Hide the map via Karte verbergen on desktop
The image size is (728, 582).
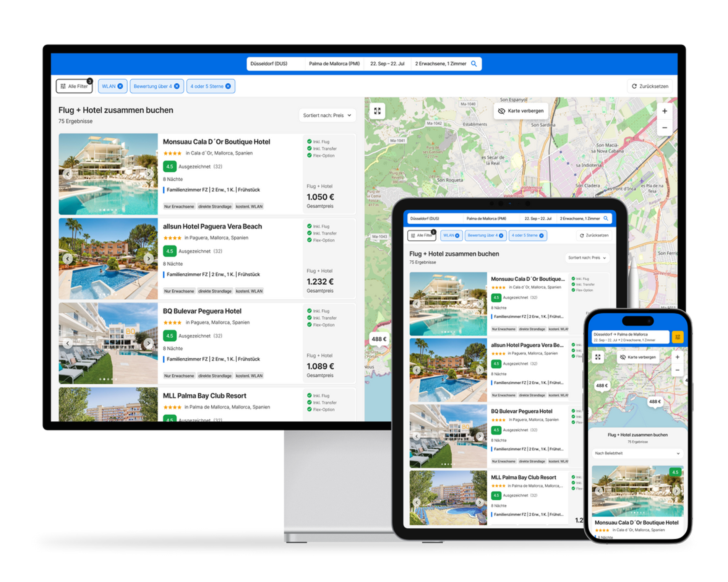pyautogui.click(x=520, y=111)
